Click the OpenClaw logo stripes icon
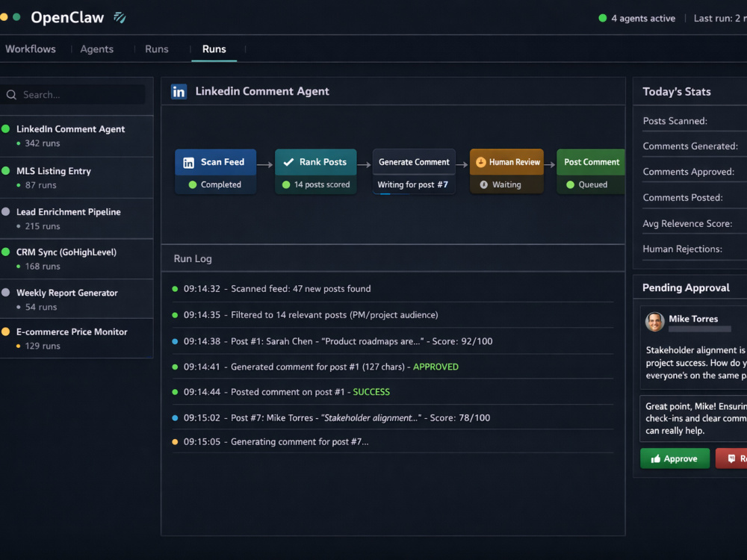 120,18
